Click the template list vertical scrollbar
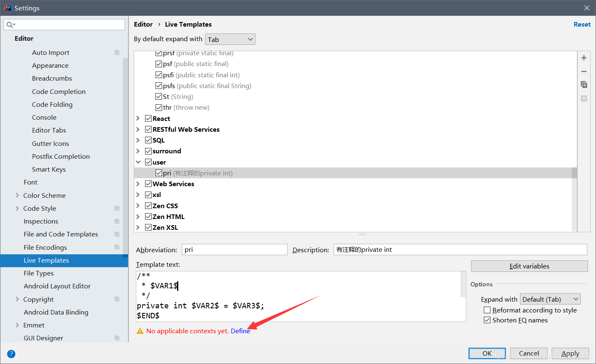 pos(574,173)
